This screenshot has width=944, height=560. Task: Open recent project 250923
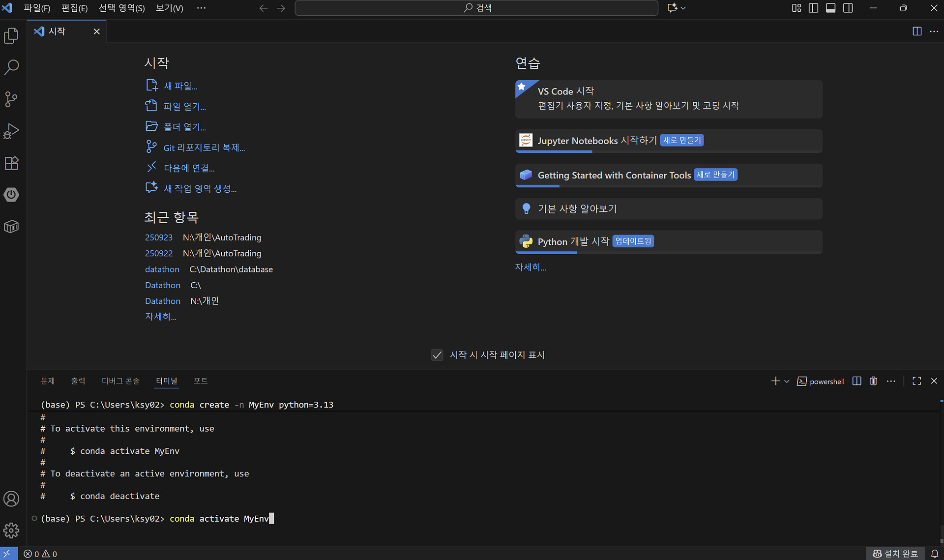pos(158,237)
